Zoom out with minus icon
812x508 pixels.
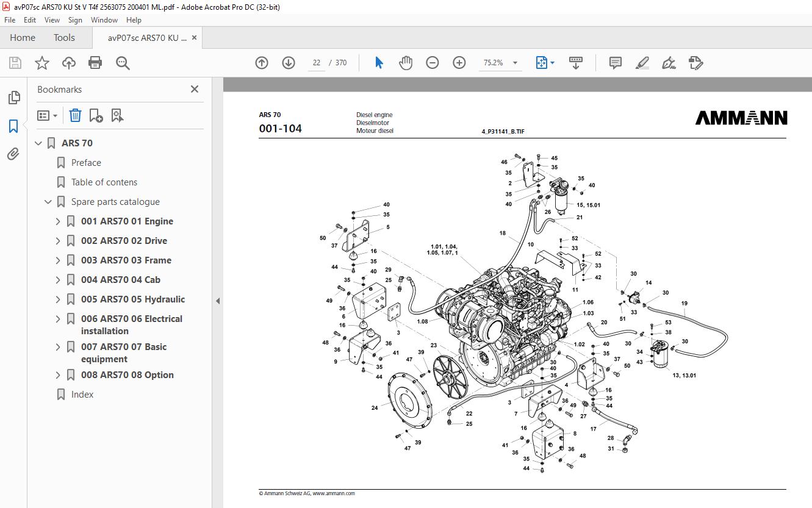tap(433, 63)
